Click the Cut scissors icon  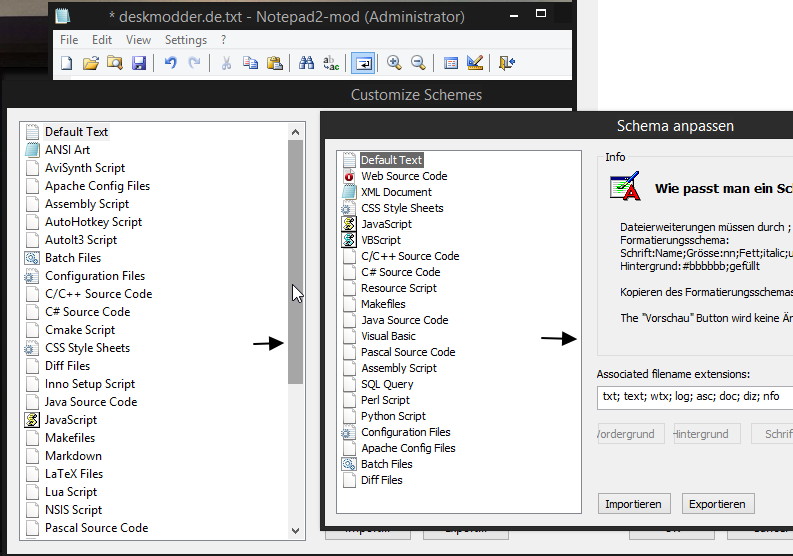pyautogui.click(x=226, y=63)
